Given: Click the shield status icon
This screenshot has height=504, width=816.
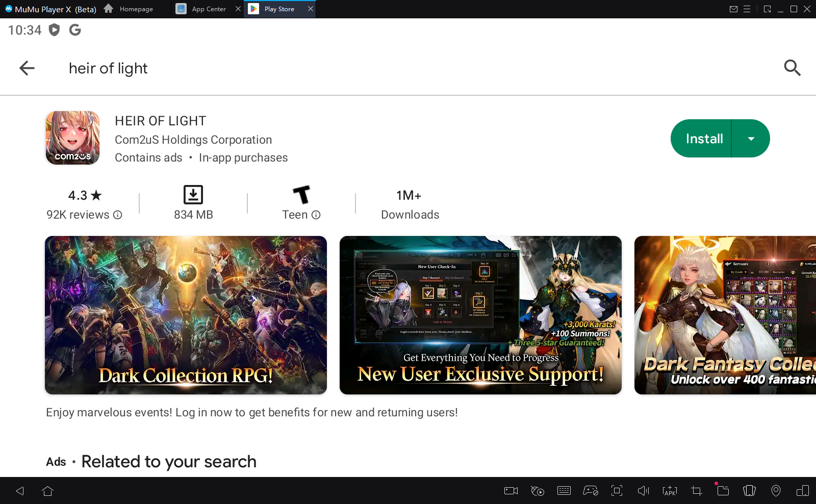Looking at the screenshot, I should click(x=54, y=30).
